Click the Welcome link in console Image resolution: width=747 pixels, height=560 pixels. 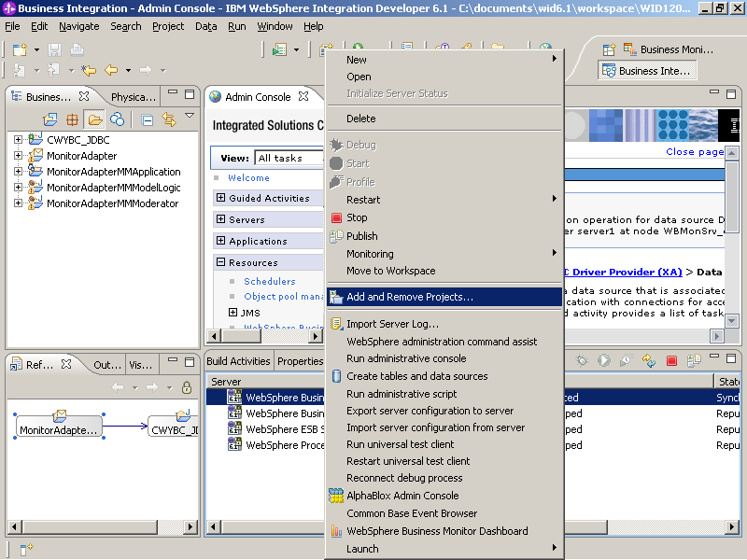click(x=248, y=177)
